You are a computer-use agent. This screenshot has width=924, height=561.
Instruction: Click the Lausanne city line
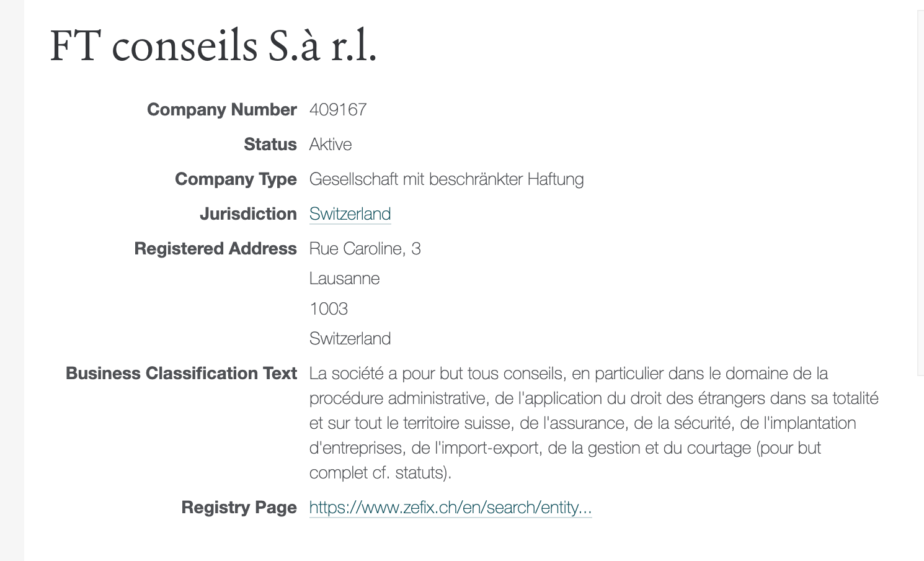pos(344,279)
